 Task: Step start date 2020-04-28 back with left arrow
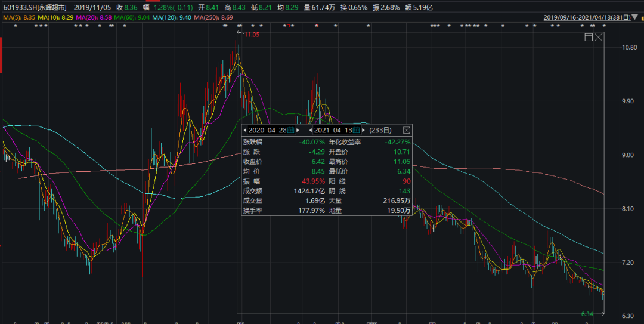click(245, 130)
